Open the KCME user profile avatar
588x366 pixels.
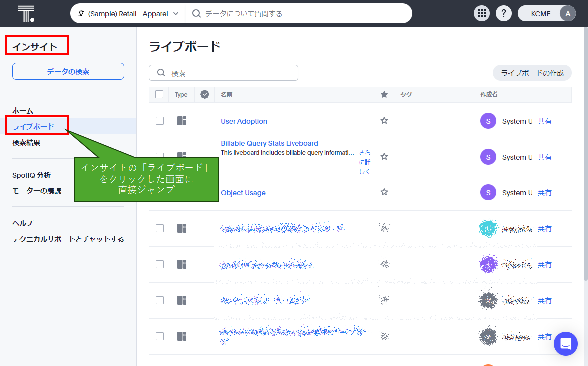[x=567, y=14]
